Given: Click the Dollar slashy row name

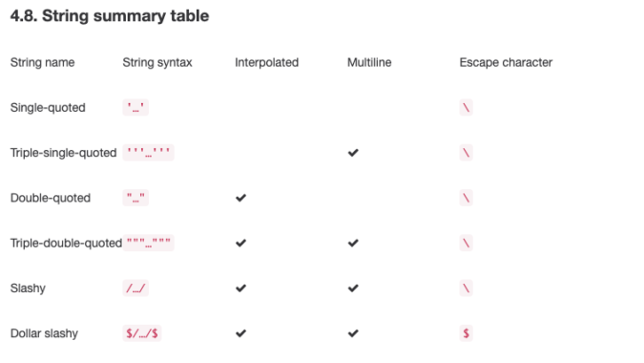Looking at the screenshot, I should pyautogui.click(x=44, y=333).
